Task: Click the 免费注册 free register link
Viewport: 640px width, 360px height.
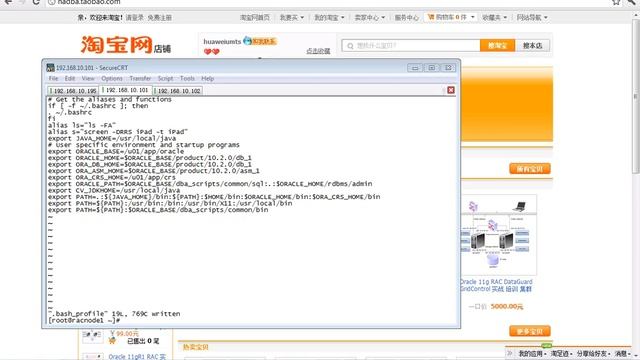Action: coord(159,18)
